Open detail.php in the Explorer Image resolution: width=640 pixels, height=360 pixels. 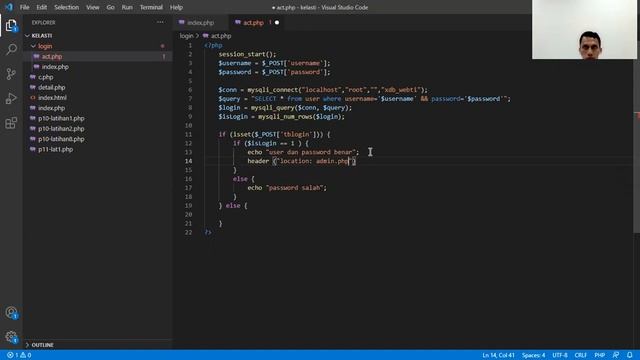click(51, 87)
